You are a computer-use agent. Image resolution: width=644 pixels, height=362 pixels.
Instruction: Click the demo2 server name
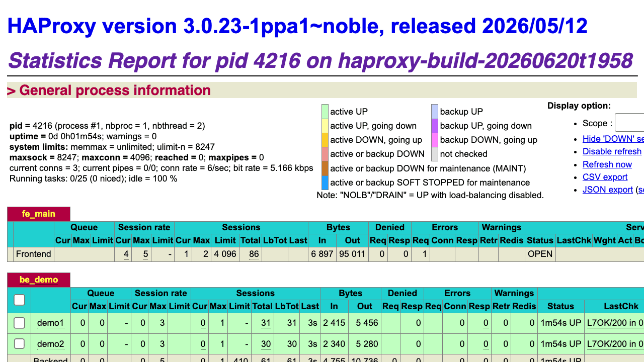click(x=50, y=344)
